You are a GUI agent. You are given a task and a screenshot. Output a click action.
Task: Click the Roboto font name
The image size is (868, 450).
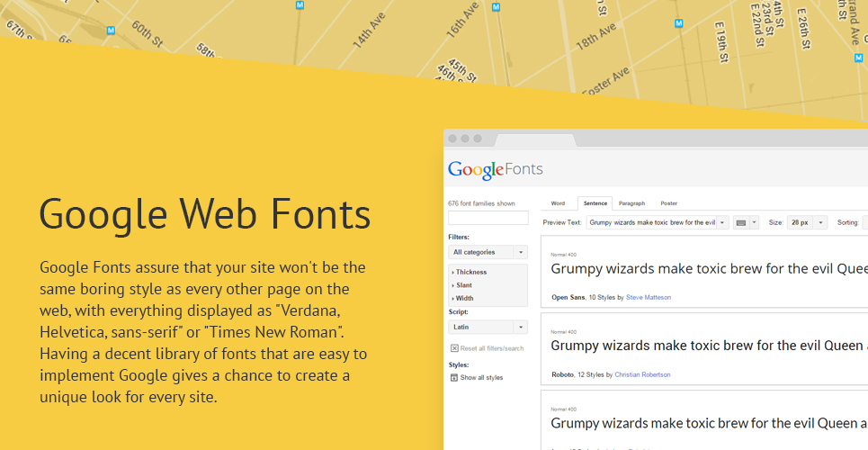[562, 374]
